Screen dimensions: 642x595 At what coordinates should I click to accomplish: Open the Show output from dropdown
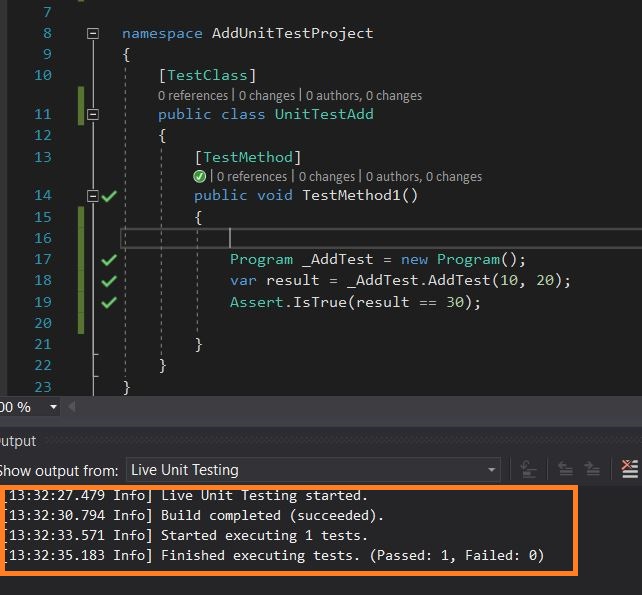pos(313,470)
